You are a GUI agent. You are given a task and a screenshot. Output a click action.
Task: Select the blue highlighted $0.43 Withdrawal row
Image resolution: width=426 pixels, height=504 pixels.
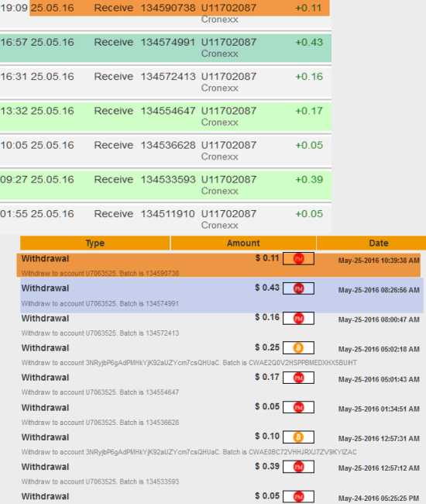(x=222, y=295)
